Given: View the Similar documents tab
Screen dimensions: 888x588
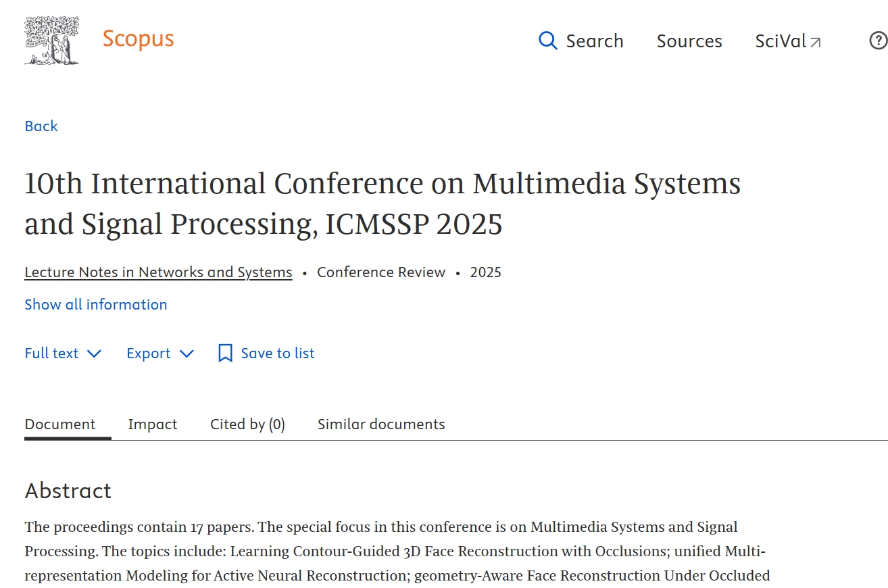Looking at the screenshot, I should pyautogui.click(x=381, y=424).
